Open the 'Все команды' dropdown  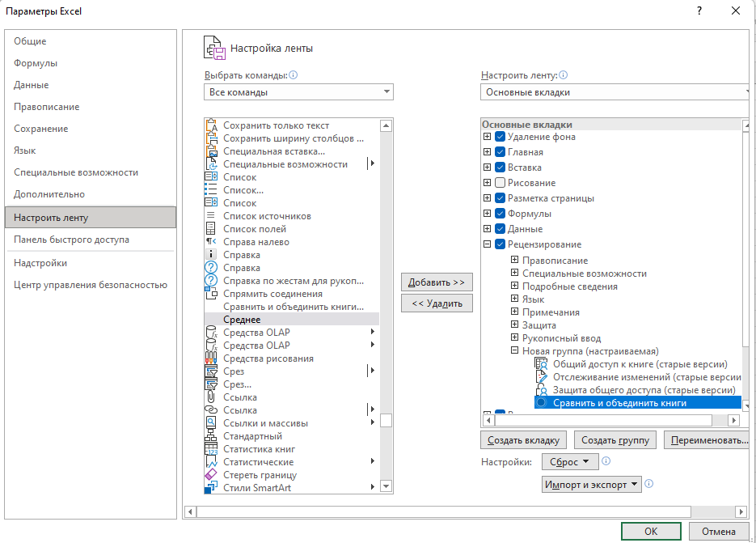tap(298, 91)
